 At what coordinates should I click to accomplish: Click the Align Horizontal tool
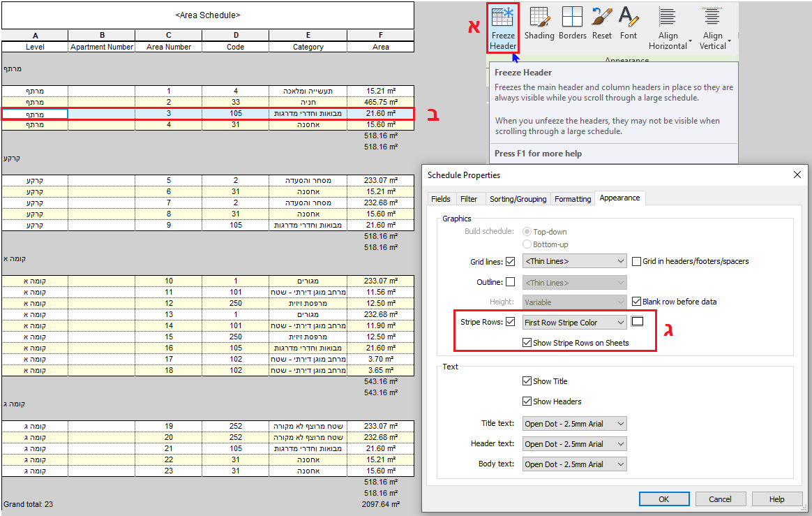click(x=667, y=28)
